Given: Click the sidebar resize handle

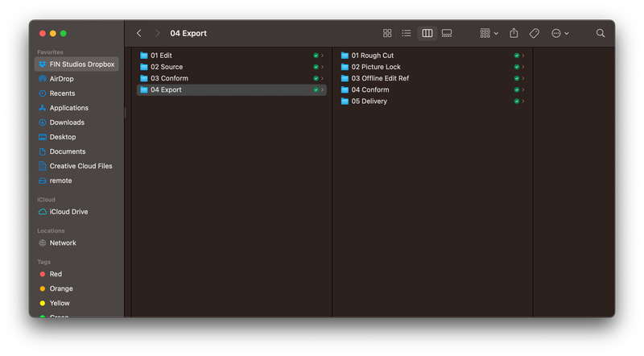Looking at the screenshot, I should pos(125,112).
